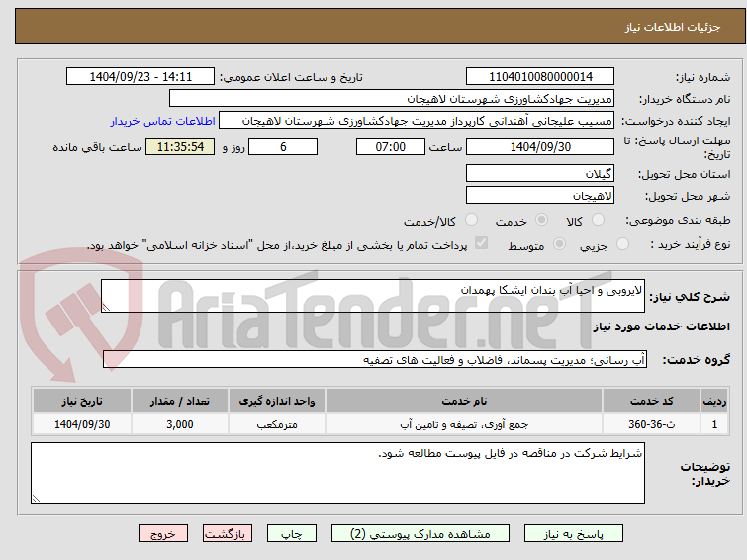Click the گروه خدمت field
Viewport: 747px width, 560px height.
coord(374,359)
